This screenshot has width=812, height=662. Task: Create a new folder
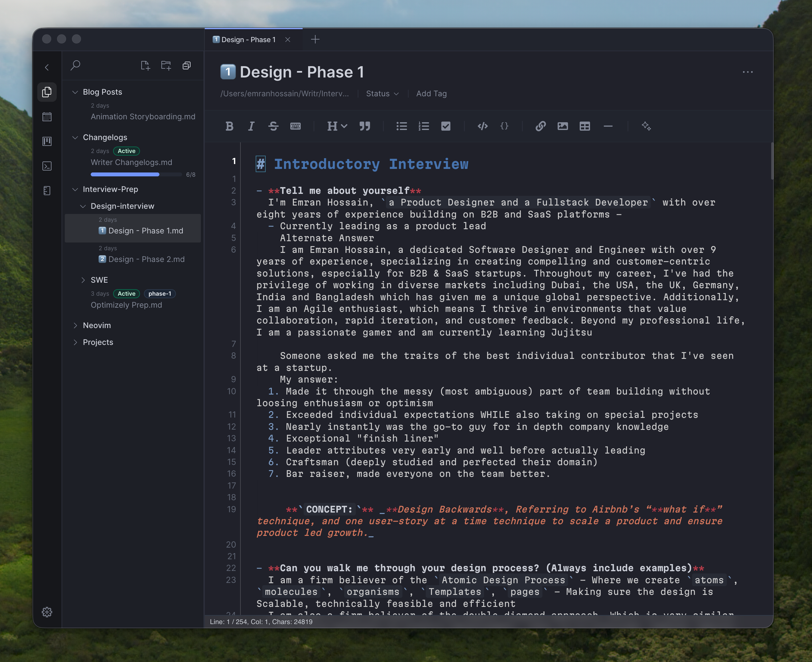(166, 65)
